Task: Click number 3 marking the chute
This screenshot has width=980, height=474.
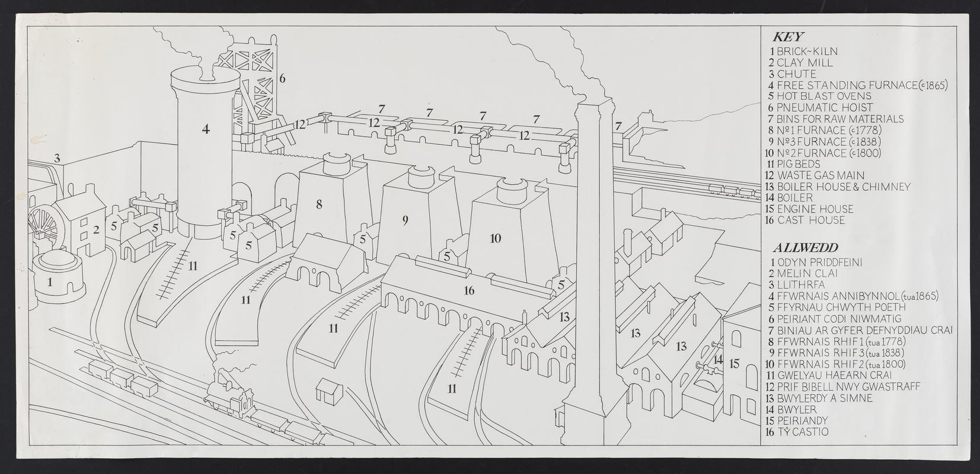Action: point(57,158)
